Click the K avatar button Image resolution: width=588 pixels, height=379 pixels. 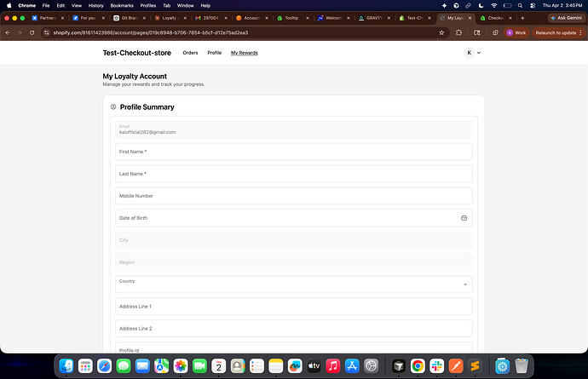coord(469,53)
